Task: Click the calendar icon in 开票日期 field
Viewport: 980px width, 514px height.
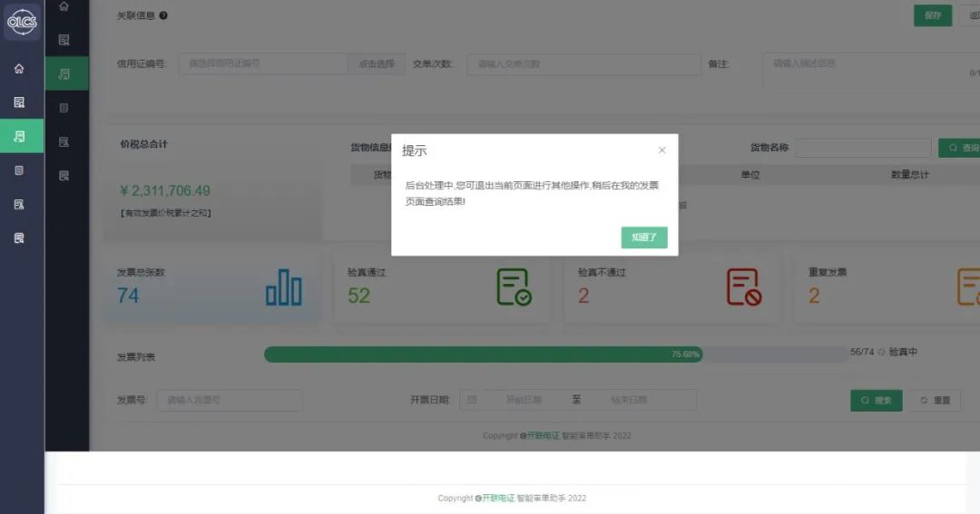Action: [472, 400]
